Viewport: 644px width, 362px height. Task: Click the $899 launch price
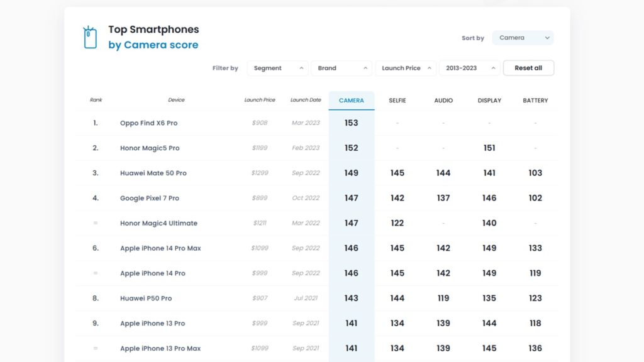[x=260, y=198]
